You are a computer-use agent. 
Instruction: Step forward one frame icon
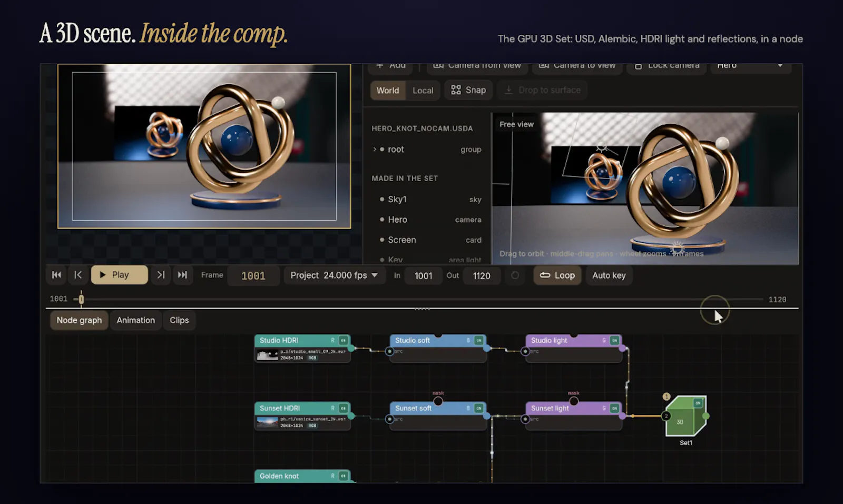[x=161, y=275]
